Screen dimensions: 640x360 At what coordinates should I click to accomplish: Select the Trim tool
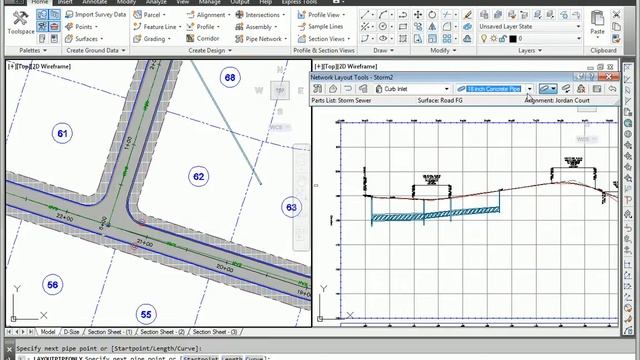pos(447,15)
